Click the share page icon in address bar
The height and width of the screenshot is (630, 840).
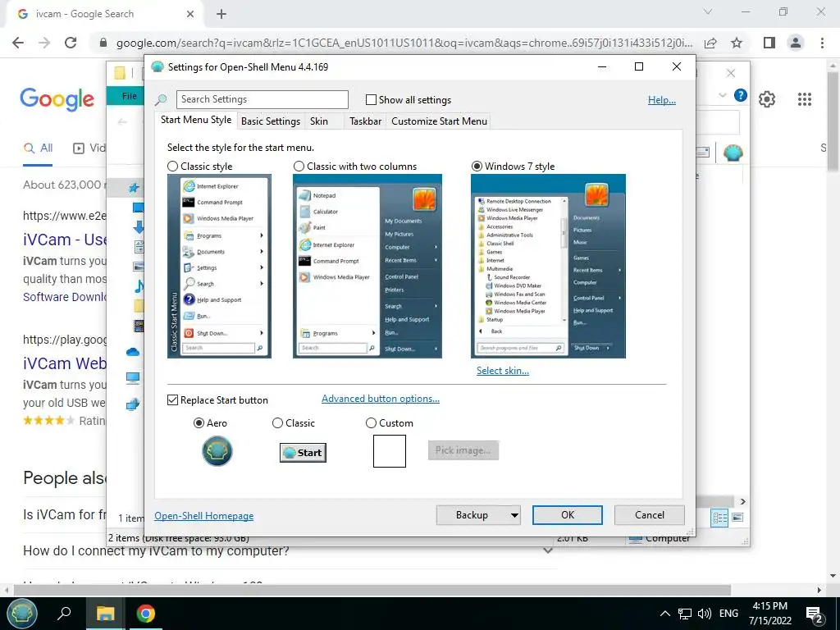point(710,43)
